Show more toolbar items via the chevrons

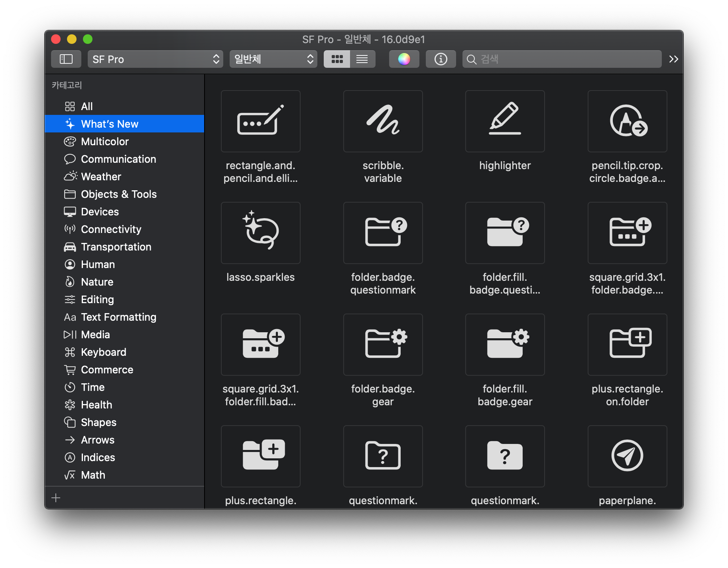[673, 59]
